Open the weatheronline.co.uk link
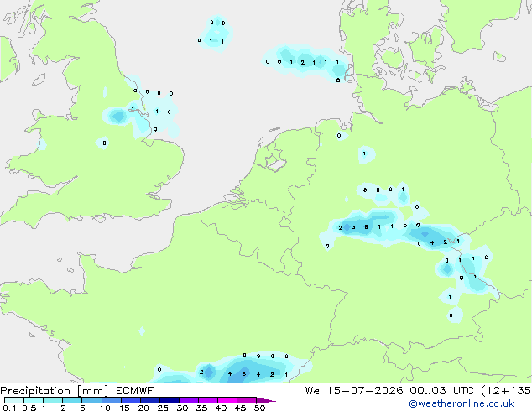 pyautogui.click(x=462, y=403)
